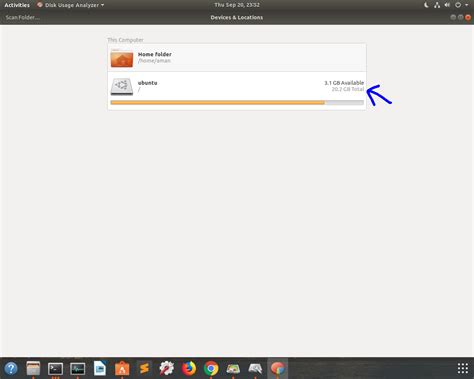Open the Terminal from the dock
Viewport: 474px width, 379px height.
55,369
